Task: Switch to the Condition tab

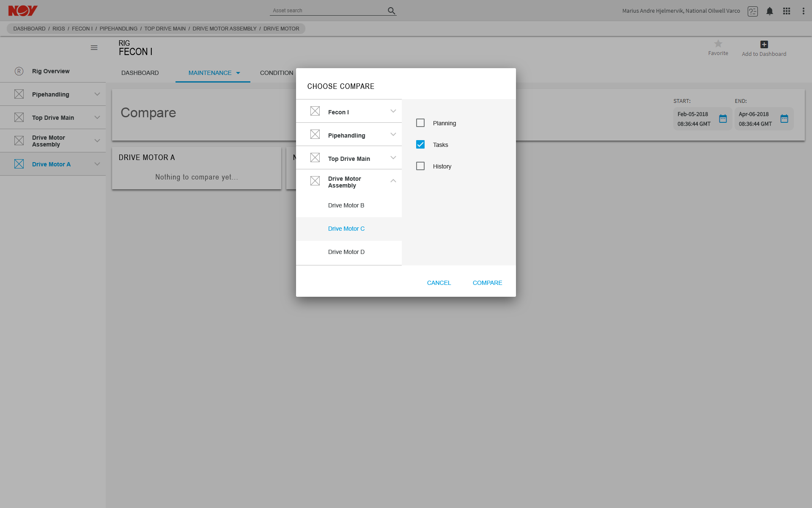Action: 277,73
